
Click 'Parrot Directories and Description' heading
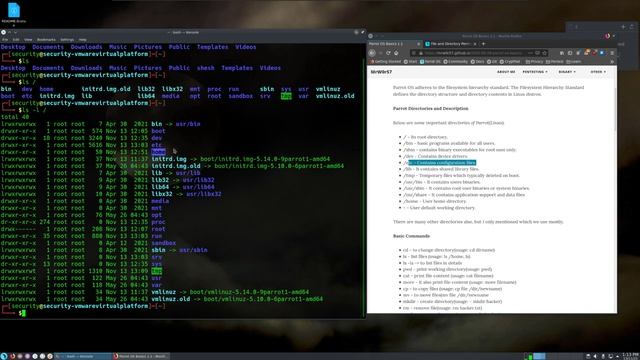pos(430,109)
